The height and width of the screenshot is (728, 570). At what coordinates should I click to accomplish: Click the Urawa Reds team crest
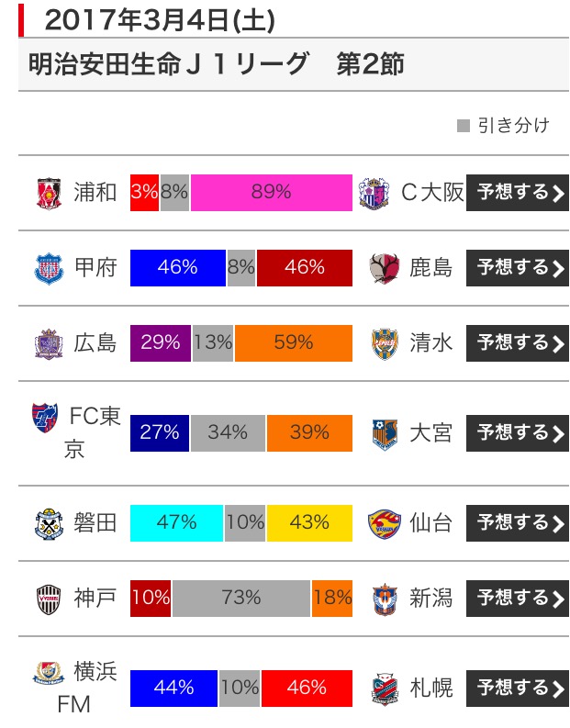[50, 193]
